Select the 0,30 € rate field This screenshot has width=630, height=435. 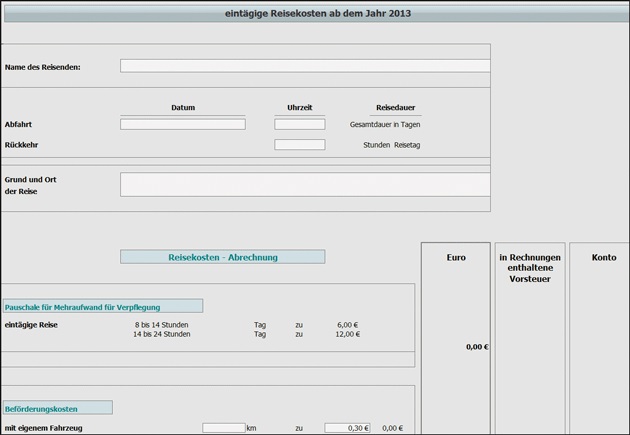click(x=347, y=428)
